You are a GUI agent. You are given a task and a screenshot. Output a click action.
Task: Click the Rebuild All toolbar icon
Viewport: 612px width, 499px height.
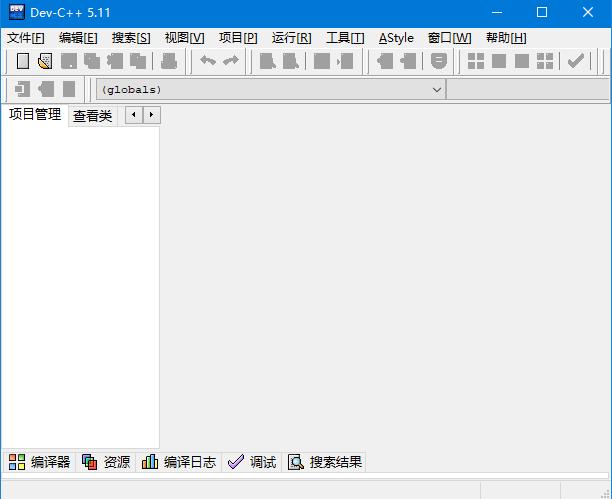(545, 61)
